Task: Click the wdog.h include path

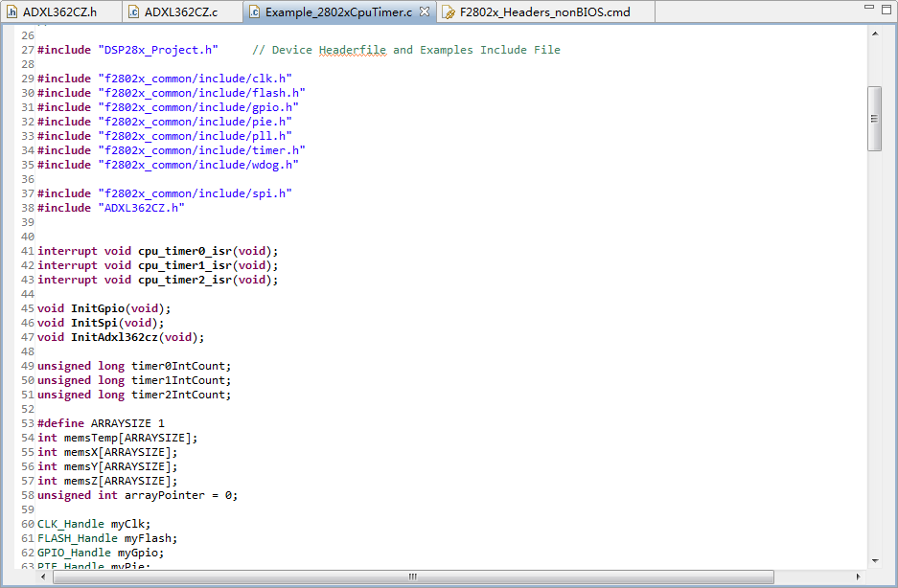Action: (x=198, y=165)
